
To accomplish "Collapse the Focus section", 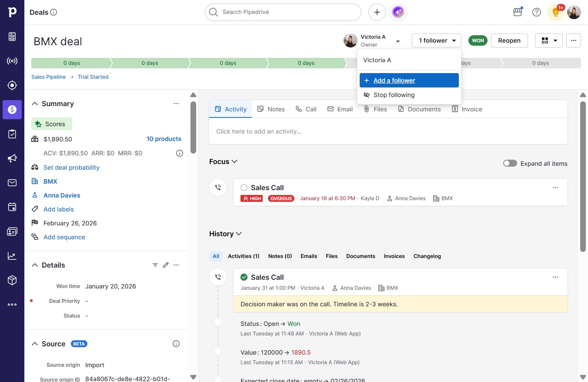I will tap(224, 161).
